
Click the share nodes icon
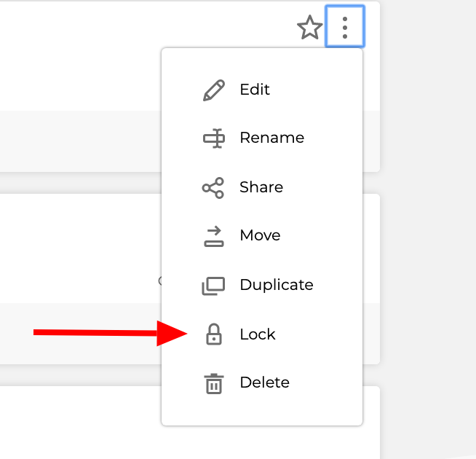click(213, 188)
